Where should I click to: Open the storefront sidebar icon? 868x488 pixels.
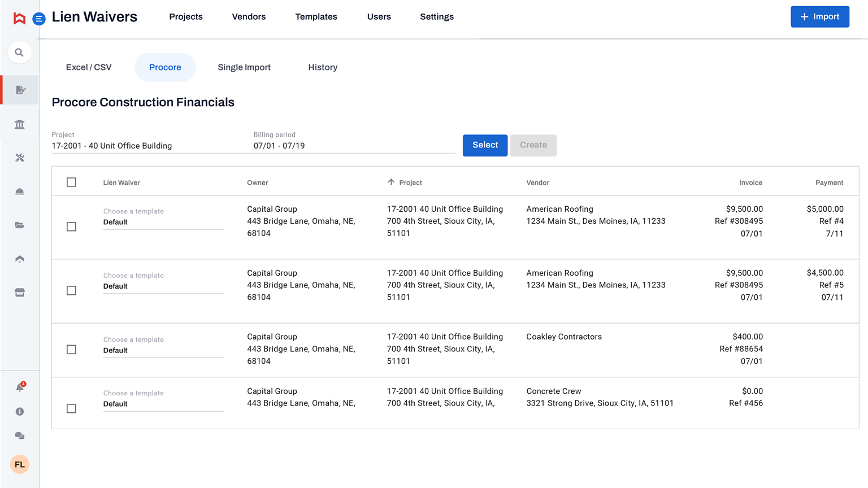tap(20, 293)
